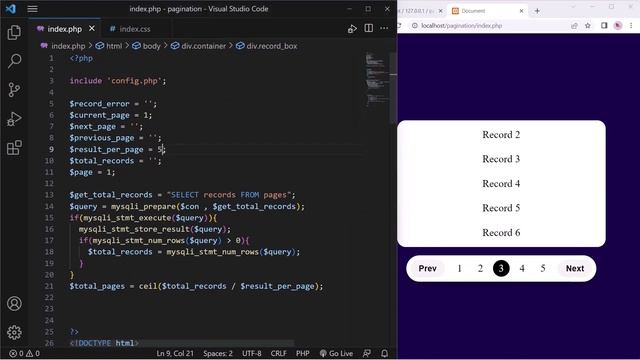Click the $result_per_page variable on line 9

point(107,149)
